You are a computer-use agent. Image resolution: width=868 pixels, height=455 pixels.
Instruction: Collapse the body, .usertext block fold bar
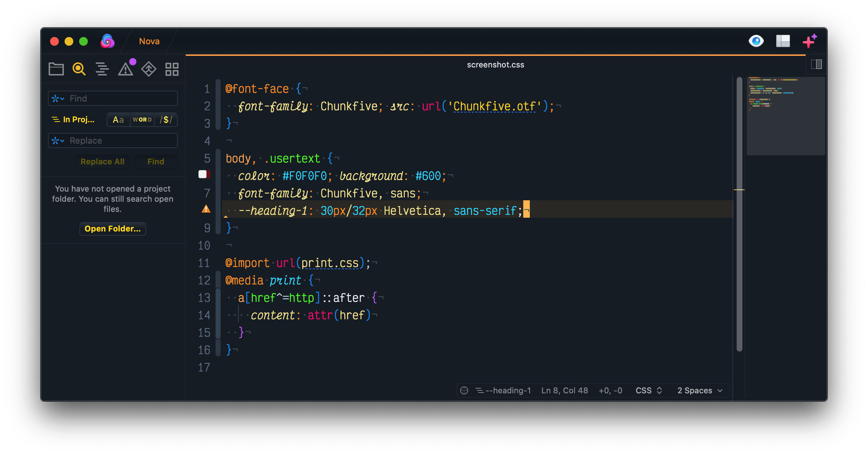coord(218,192)
